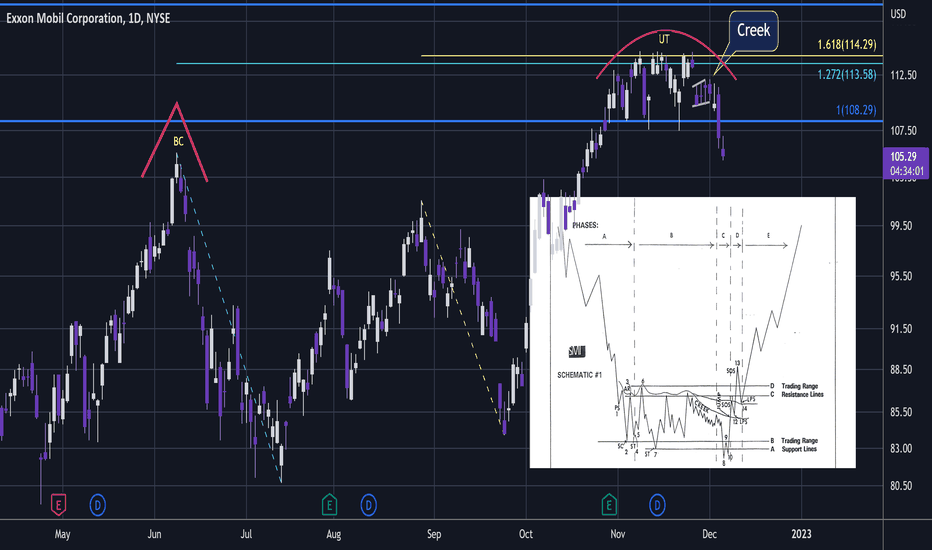Click the current price label 105.29
This screenshot has height=550, width=932.
tap(903, 157)
